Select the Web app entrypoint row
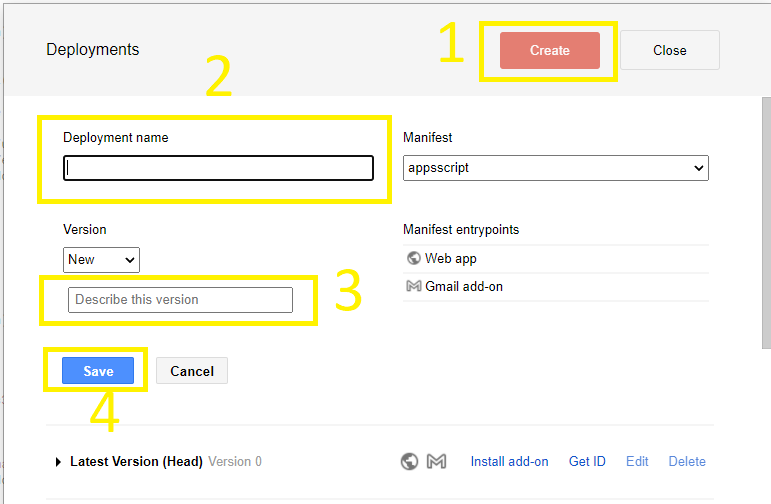Image resolution: width=771 pixels, height=504 pixels. coord(556,259)
